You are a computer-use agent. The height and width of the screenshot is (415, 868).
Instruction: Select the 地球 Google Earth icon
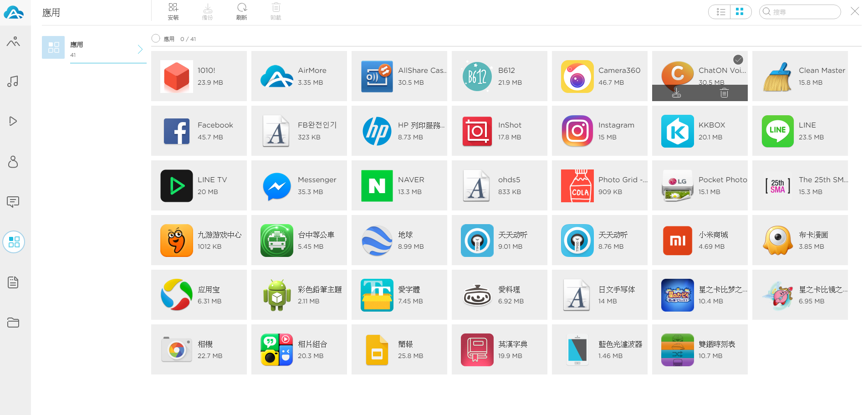click(377, 241)
